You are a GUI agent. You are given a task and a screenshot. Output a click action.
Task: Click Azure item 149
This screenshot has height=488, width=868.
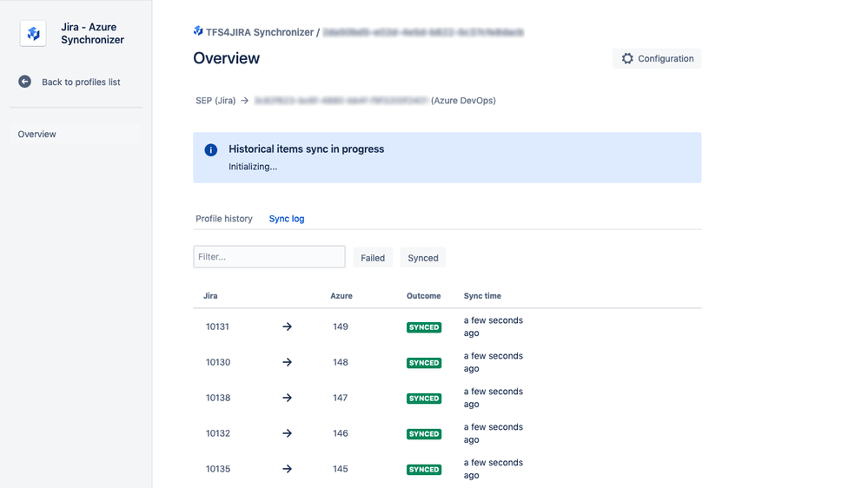coord(341,326)
